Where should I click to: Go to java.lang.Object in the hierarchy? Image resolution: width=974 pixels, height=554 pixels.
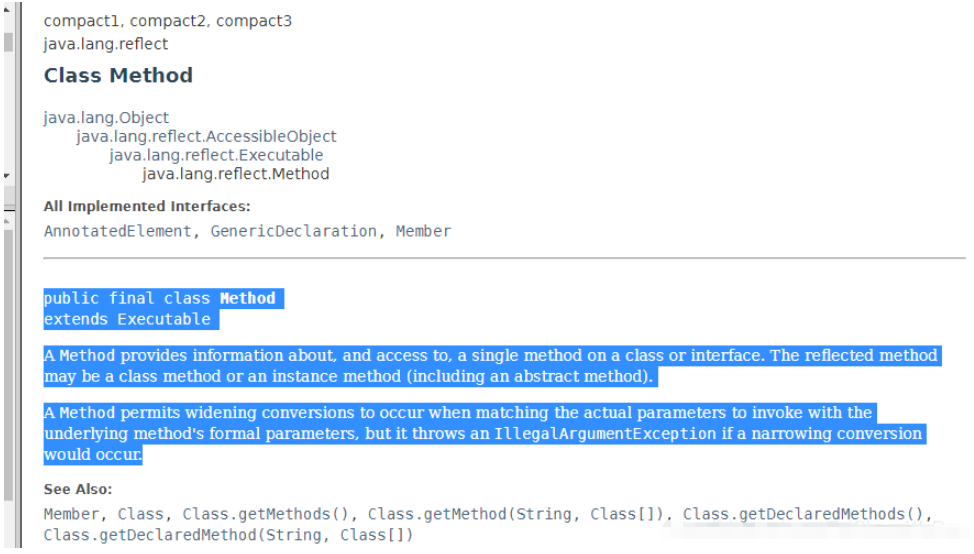pyautogui.click(x=106, y=117)
